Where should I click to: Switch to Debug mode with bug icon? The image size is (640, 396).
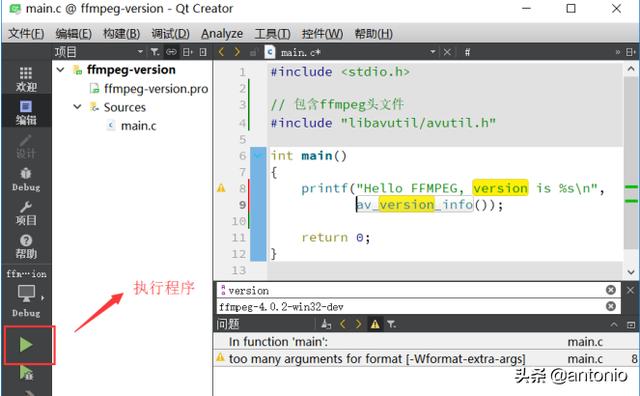coord(26,179)
